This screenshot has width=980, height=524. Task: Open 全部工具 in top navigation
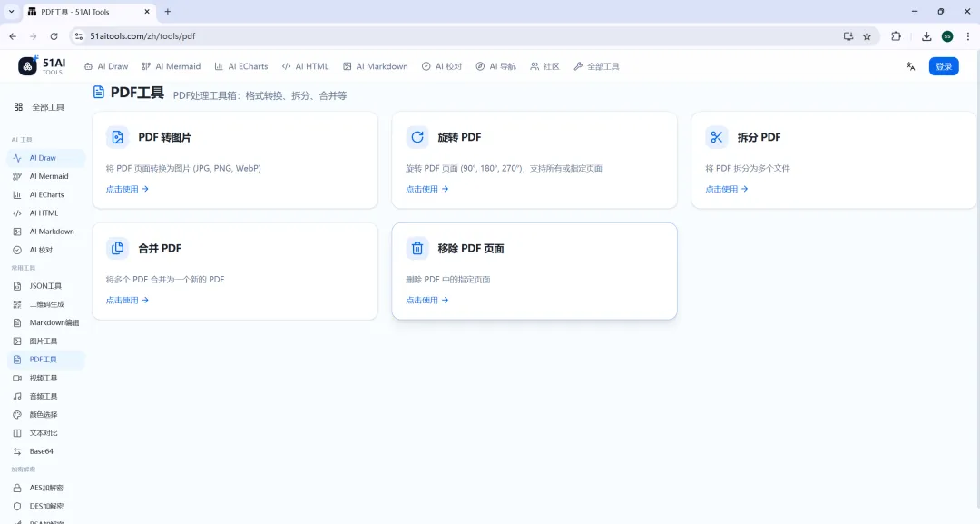(596, 66)
